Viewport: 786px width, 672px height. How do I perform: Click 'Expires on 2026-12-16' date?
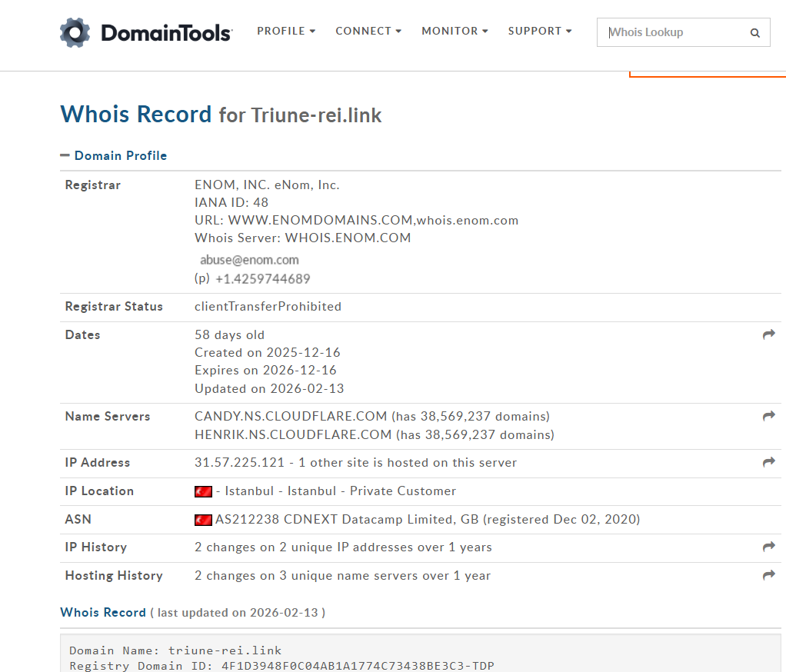point(265,371)
